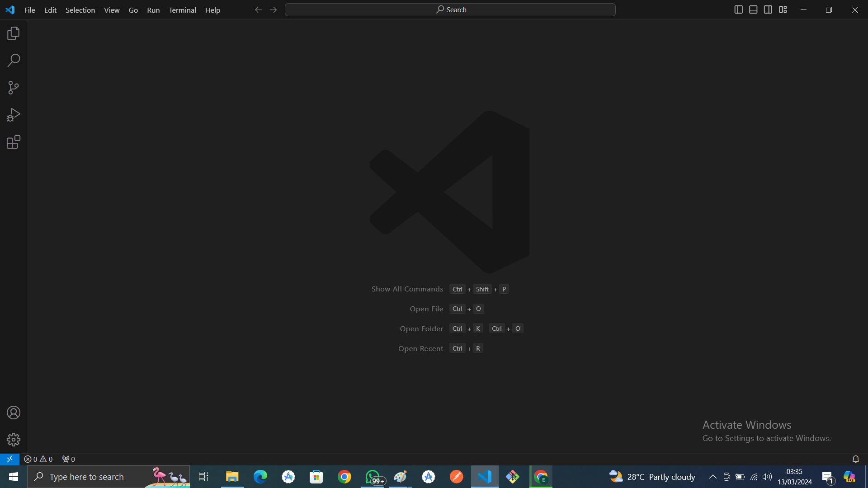Open the Extensions view
868x488 pixels.
[x=14, y=142]
